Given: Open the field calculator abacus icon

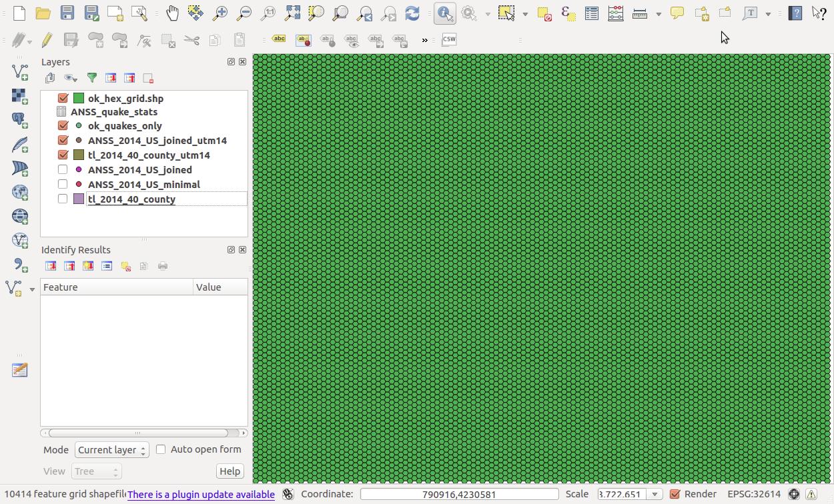Looking at the screenshot, I should pos(616,13).
